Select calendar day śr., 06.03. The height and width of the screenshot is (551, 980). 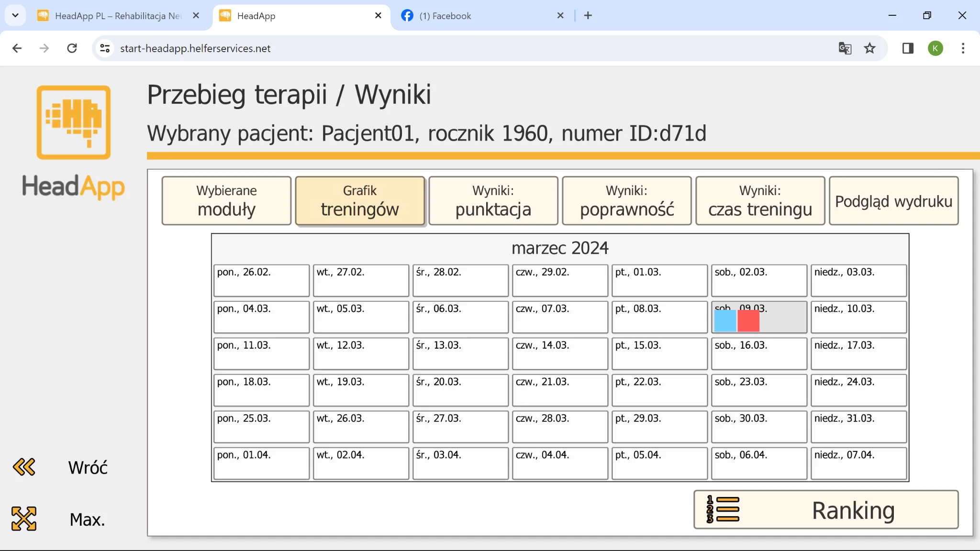click(x=460, y=317)
